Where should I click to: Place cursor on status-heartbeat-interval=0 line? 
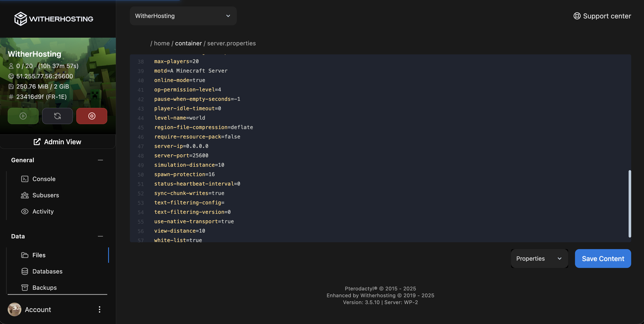pyautogui.click(x=197, y=184)
